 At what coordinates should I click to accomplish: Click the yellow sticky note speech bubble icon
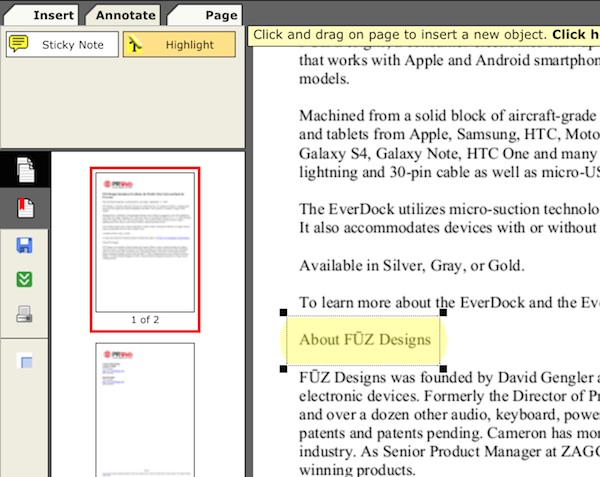[18, 44]
